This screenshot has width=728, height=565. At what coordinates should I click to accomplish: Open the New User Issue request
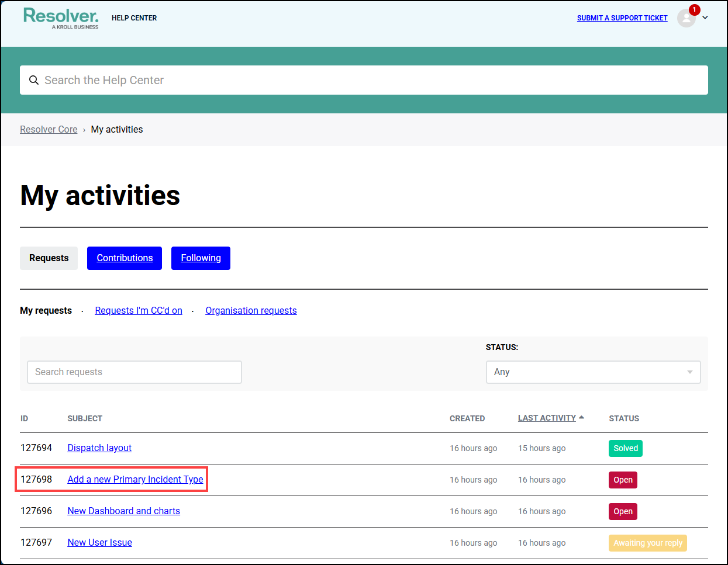[x=99, y=543]
